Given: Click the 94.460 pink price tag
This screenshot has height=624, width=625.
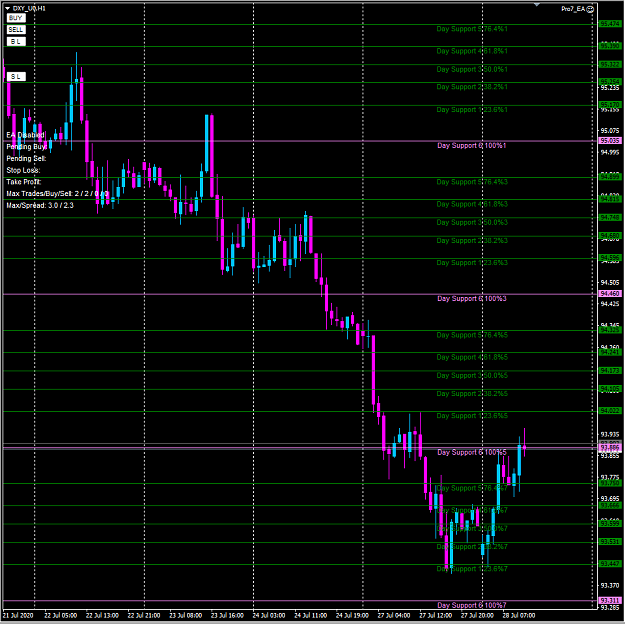Looking at the screenshot, I should pyautogui.click(x=610, y=294).
